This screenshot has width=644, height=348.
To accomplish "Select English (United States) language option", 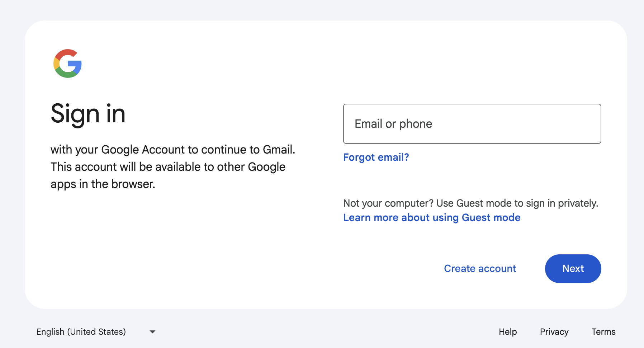I will [81, 331].
